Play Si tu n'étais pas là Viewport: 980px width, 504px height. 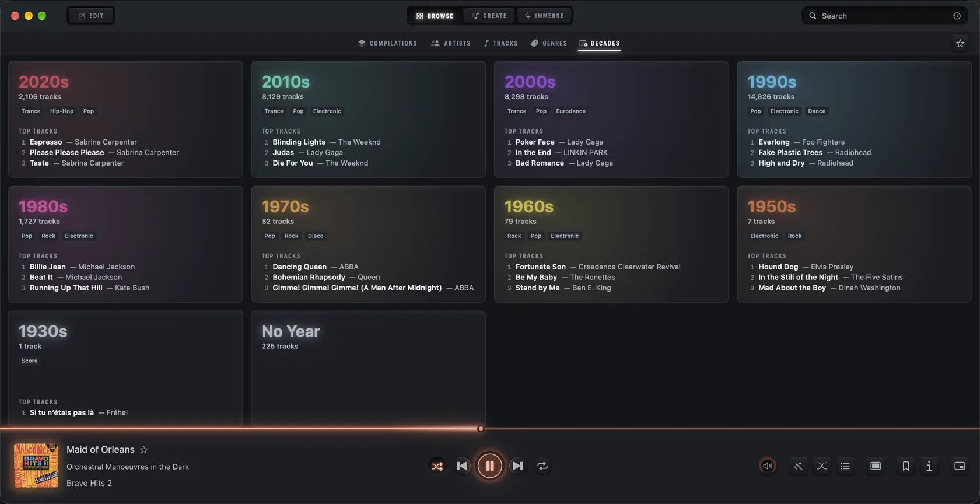click(73, 413)
